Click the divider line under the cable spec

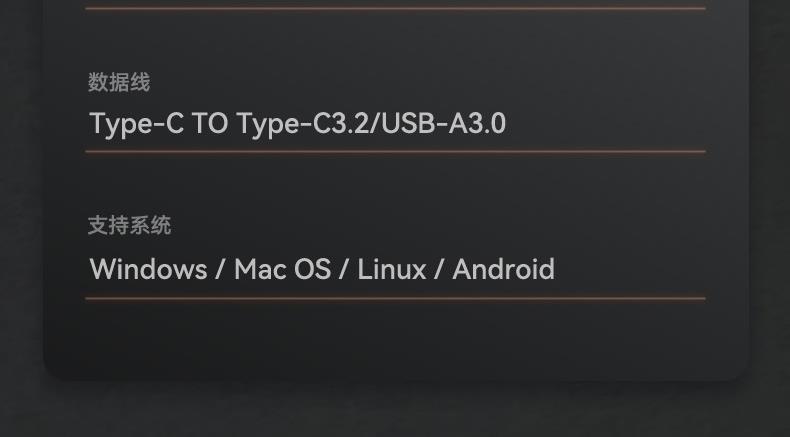pyautogui.click(x=395, y=152)
